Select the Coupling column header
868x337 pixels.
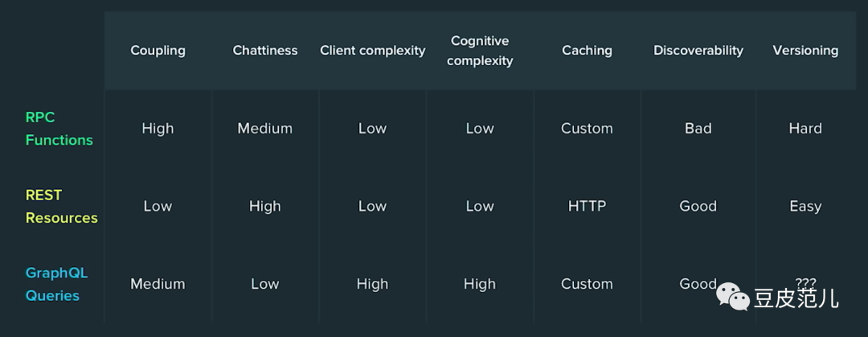[158, 50]
